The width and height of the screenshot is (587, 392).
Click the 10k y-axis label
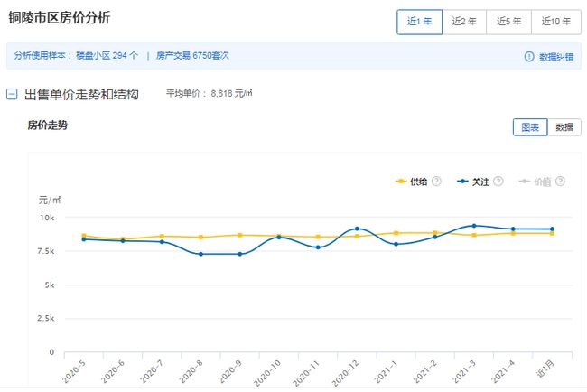click(47, 218)
